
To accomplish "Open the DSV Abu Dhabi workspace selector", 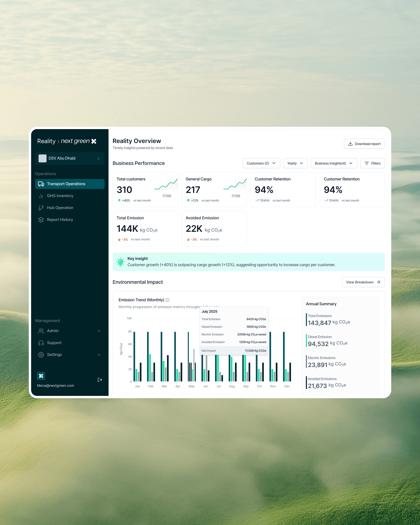I will (70, 158).
